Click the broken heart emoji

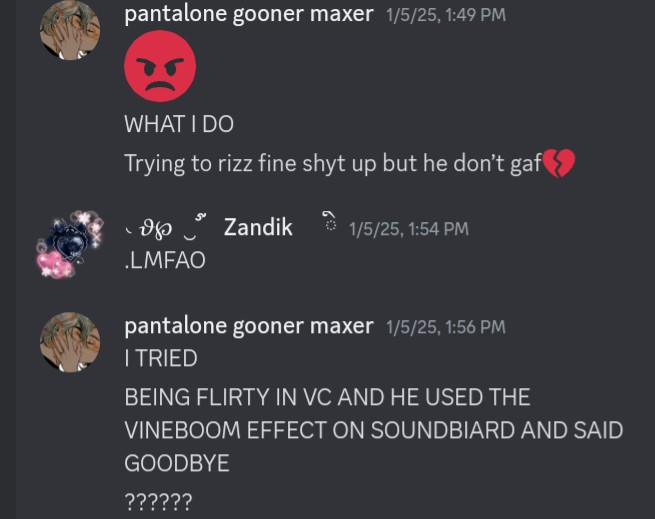[559, 163]
